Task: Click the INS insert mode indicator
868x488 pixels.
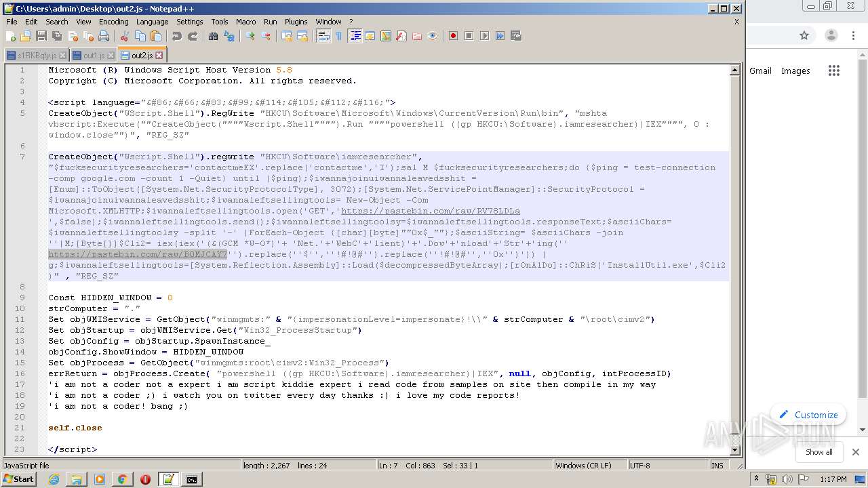Action: point(717,466)
